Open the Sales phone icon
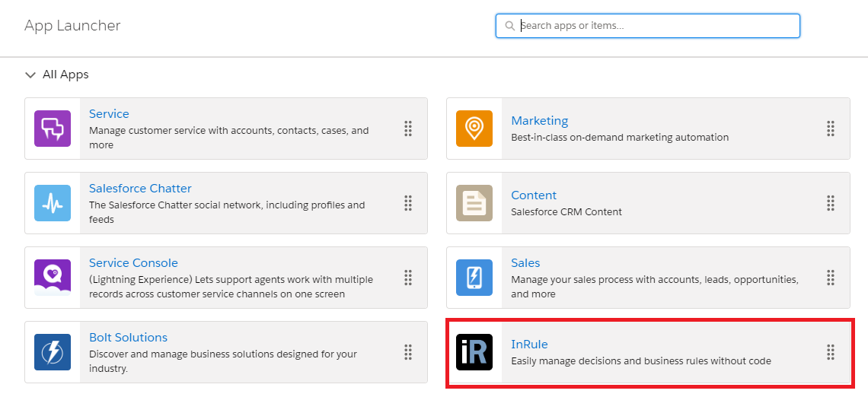The width and height of the screenshot is (868, 397). click(x=474, y=278)
